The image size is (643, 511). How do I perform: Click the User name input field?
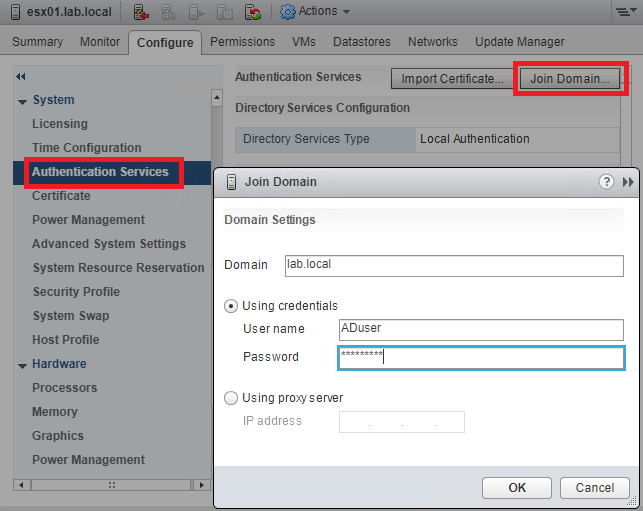[481, 330]
